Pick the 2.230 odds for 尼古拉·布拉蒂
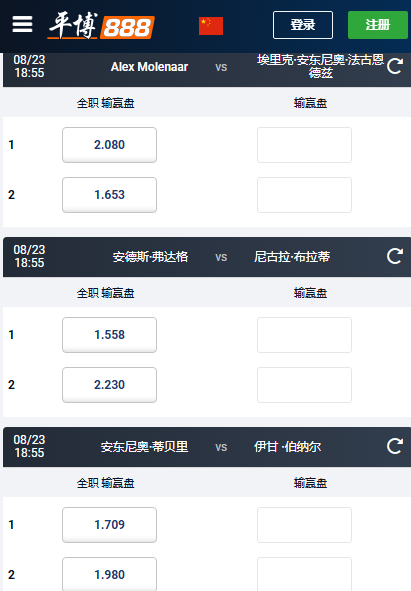This screenshot has height=591, width=411. click(109, 385)
